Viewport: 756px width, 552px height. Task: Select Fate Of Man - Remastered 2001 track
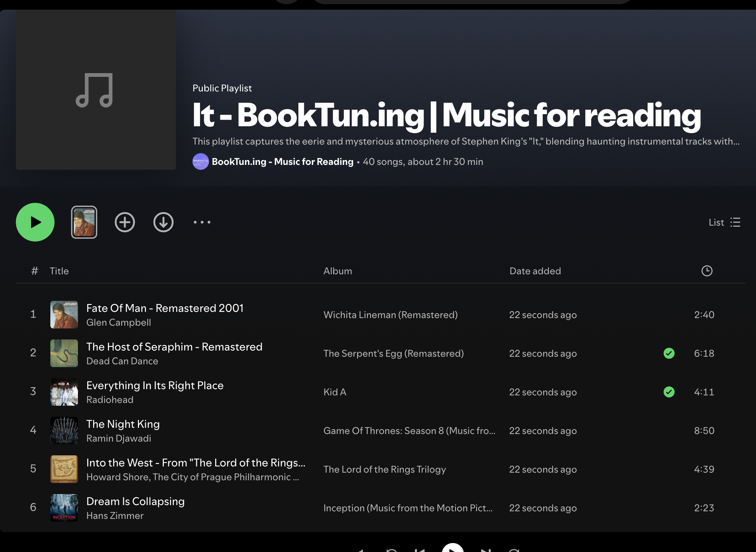[x=165, y=308]
